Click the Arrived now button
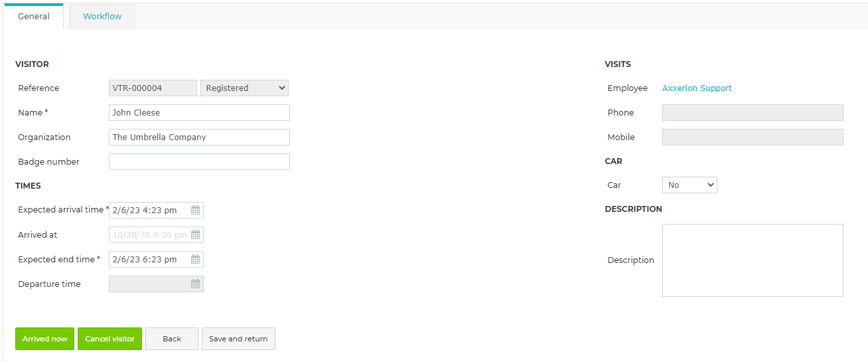This screenshot has width=868, height=362. pos(44,339)
